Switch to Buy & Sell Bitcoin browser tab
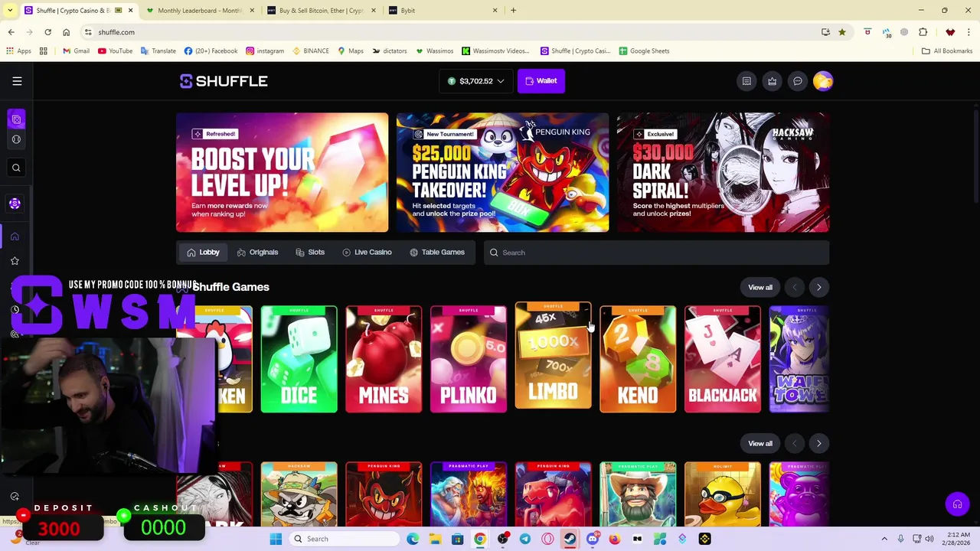The width and height of the screenshot is (980, 551). [x=322, y=11]
